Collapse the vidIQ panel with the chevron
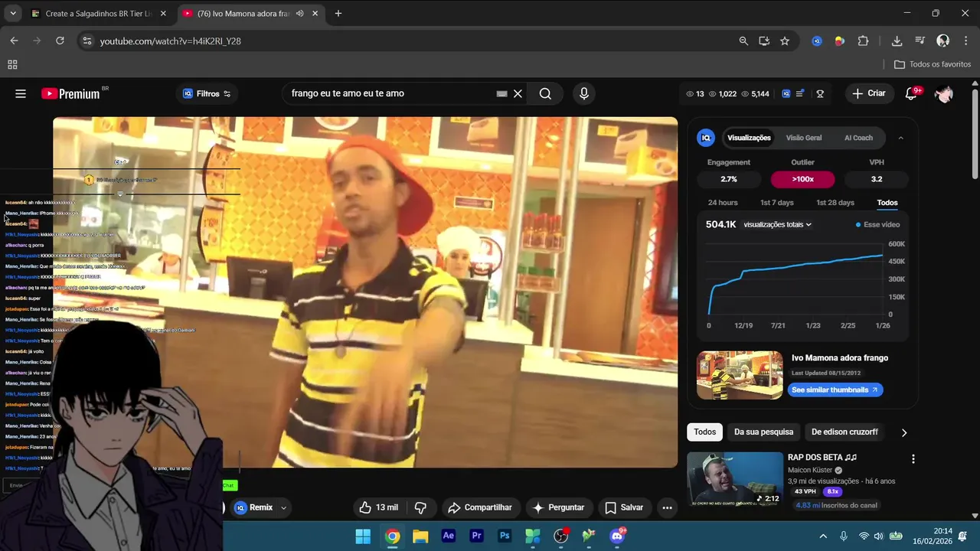This screenshot has height=551, width=980. click(900, 138)
